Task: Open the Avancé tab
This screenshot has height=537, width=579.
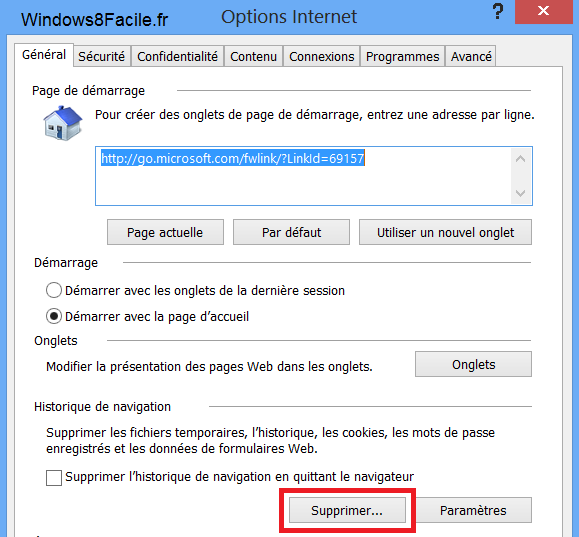Action: 471,57
